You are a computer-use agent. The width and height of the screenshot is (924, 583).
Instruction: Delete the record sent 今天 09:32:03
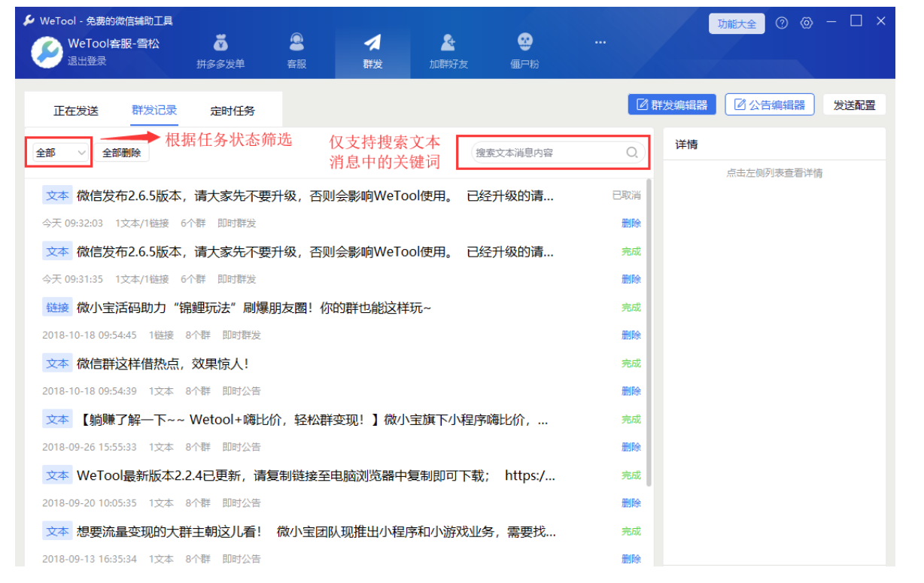click(631, 223)
